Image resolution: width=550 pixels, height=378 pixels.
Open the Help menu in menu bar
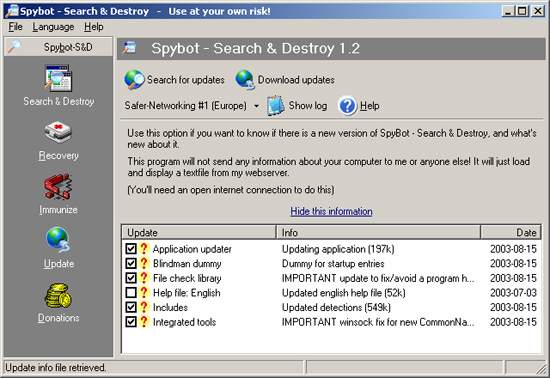94,27
